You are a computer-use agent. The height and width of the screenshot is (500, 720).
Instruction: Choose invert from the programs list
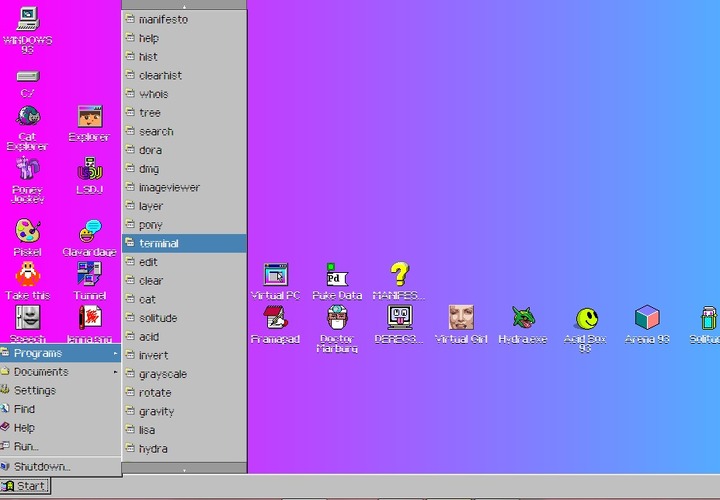(x=184, y=355)
